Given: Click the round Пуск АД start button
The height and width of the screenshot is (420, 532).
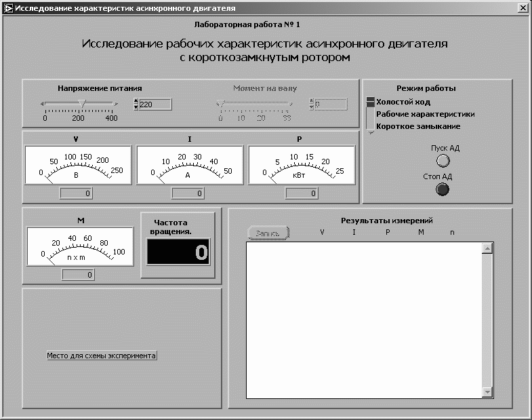Looking at the screenshot, I should coord(443,161).
